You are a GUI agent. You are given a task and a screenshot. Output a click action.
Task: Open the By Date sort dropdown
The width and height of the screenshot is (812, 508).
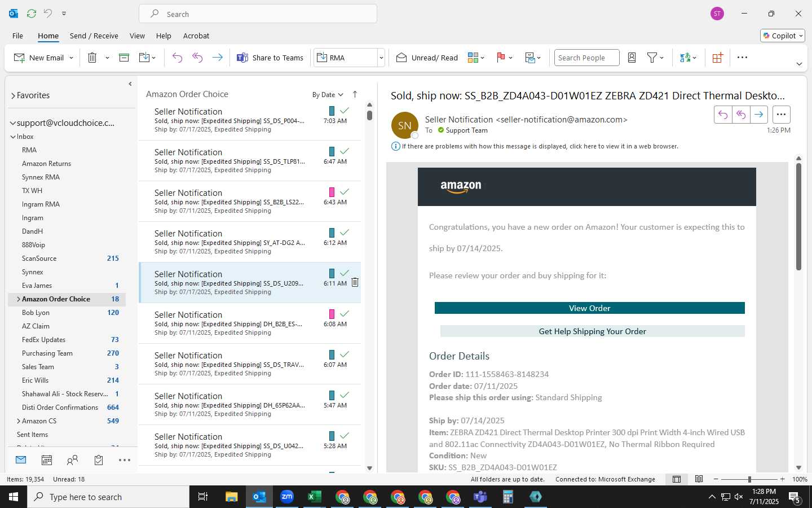pos(328,95)
